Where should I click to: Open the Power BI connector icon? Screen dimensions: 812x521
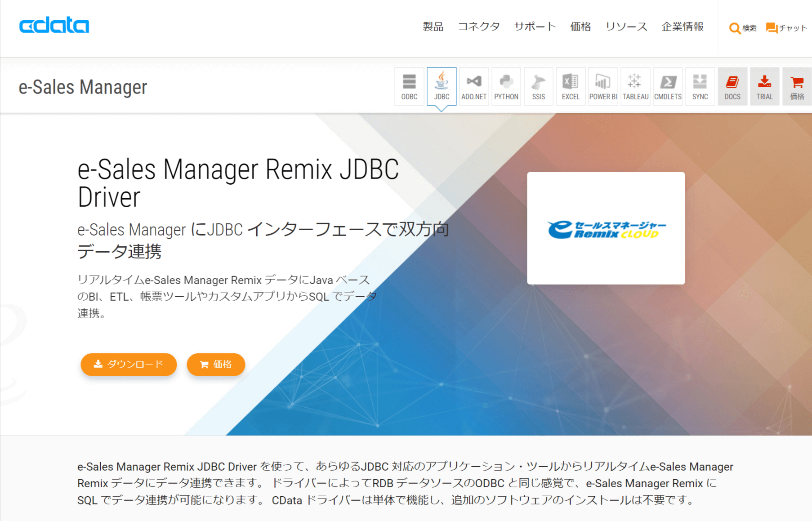coord(603,86)
